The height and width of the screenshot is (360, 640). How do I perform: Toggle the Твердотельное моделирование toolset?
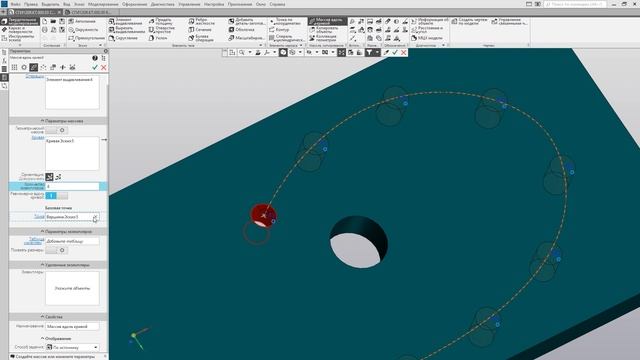coord(20,21)
